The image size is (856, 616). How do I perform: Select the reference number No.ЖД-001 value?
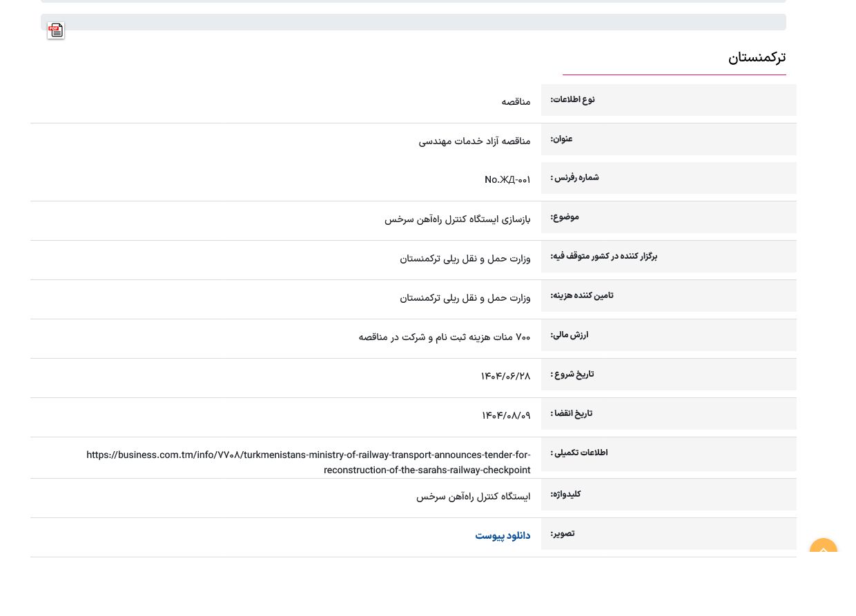click(x=507, y=180)
